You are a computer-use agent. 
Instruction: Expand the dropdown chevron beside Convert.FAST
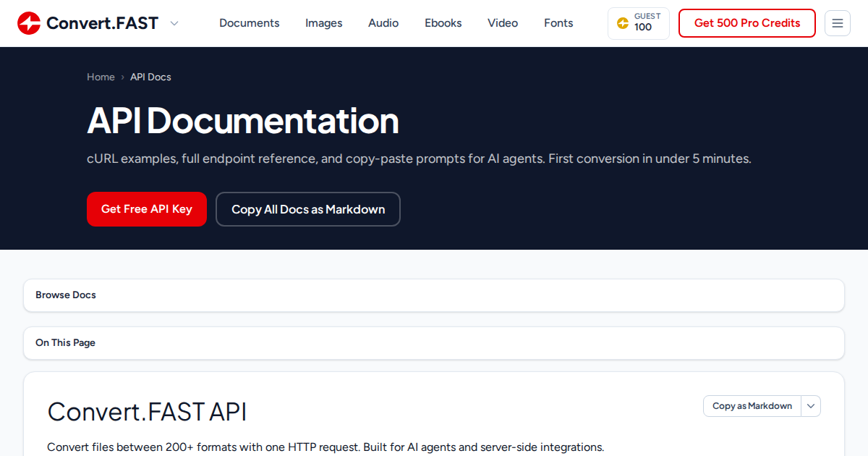174,23
